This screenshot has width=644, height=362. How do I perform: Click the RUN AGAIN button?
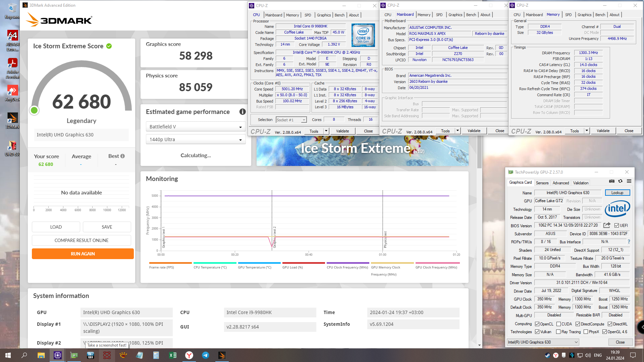click(83, 254)
